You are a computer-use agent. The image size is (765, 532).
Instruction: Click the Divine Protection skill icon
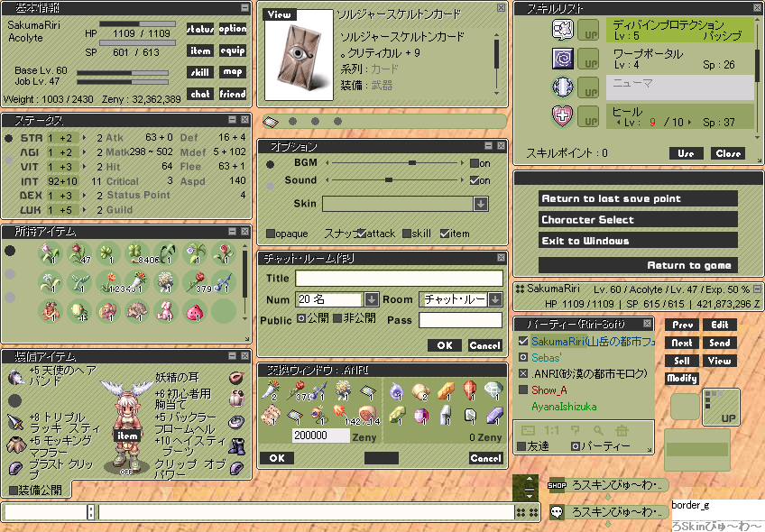pos(563,31)
